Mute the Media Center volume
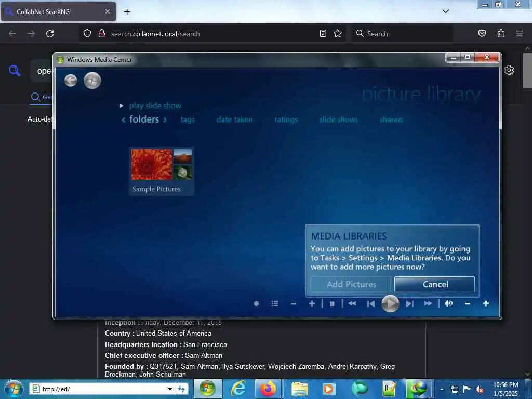Viewport: 532px width, 399px height. pos(448,303)
